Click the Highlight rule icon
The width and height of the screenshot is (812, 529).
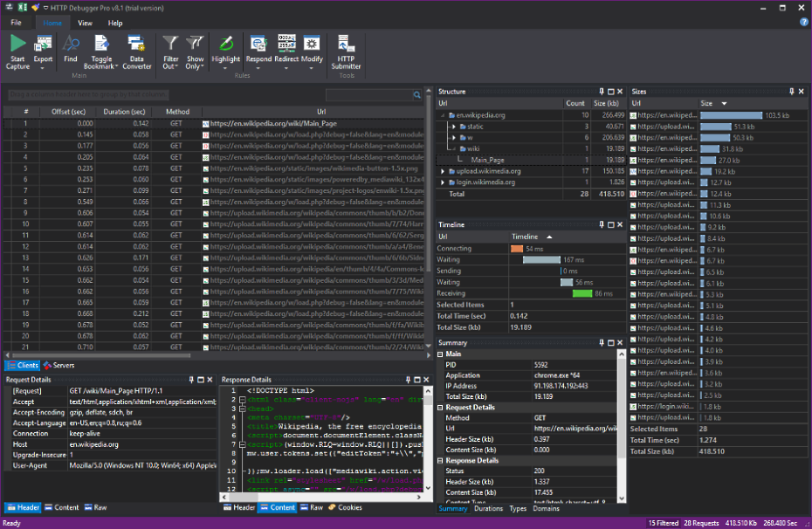pos(226,44)
